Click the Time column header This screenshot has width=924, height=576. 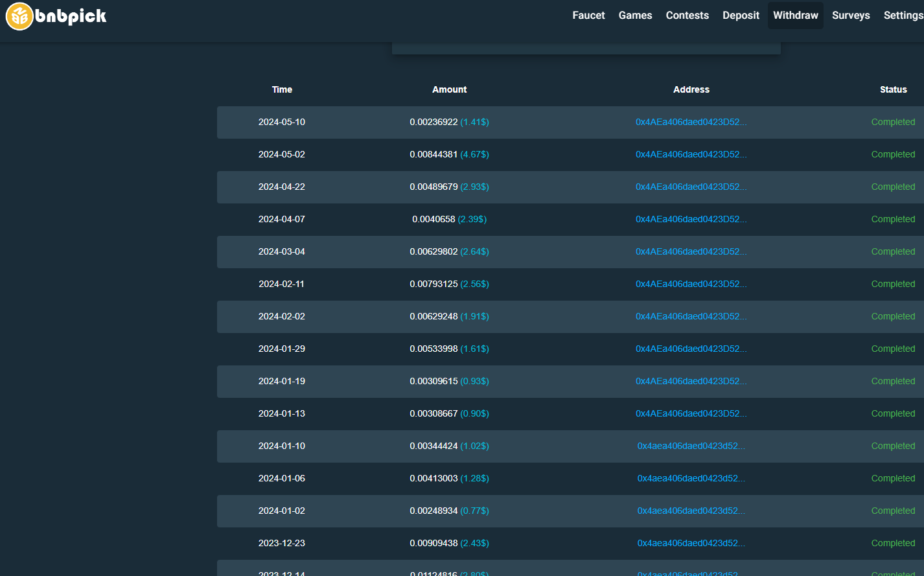coord(282,90)
